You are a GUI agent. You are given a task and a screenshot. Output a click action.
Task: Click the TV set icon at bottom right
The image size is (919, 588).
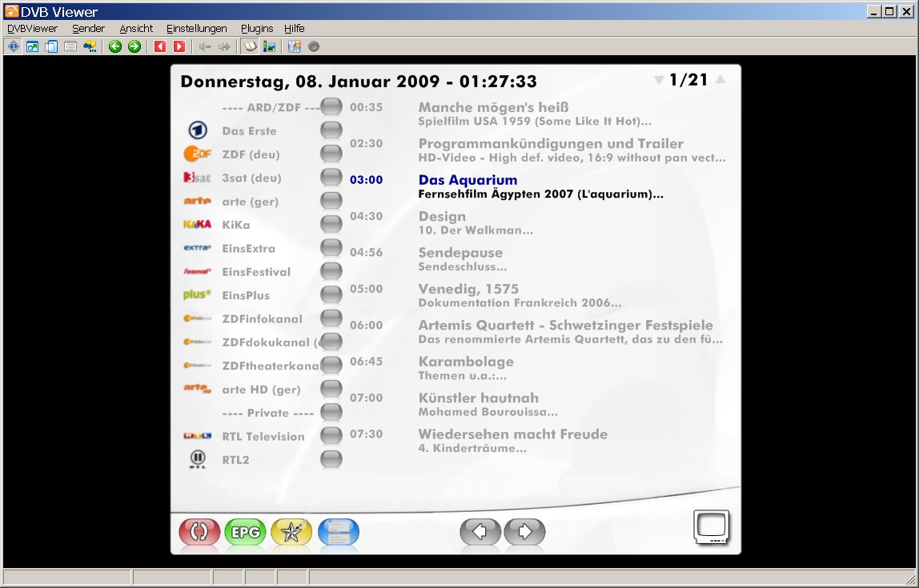coord(712,527)
